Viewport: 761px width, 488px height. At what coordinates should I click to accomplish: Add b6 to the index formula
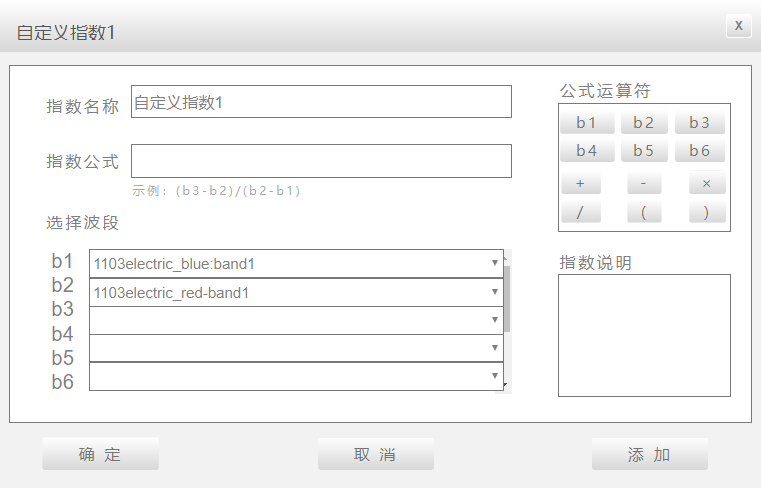click(x=700, y=151)
